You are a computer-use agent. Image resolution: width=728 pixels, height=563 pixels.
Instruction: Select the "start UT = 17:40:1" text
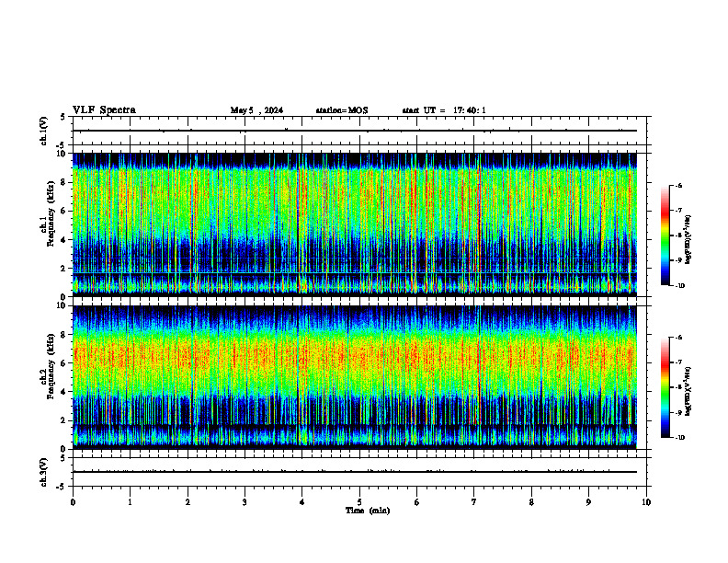coord(444,110)
